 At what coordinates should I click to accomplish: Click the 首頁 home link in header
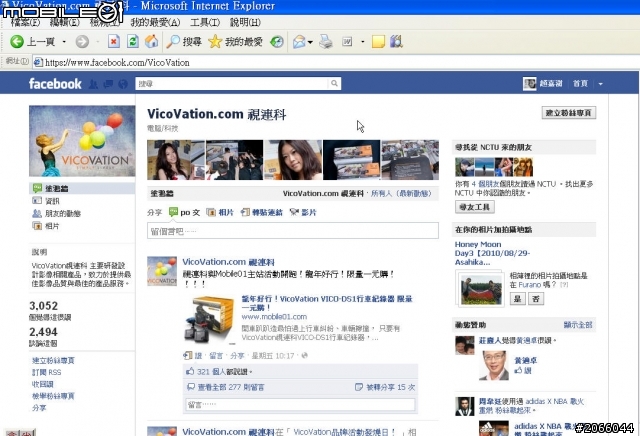pos(580,84)
